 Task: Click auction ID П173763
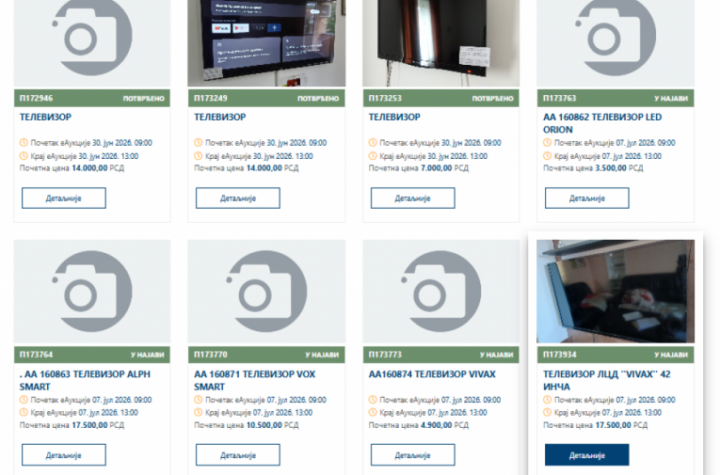(x=560, y=98)
